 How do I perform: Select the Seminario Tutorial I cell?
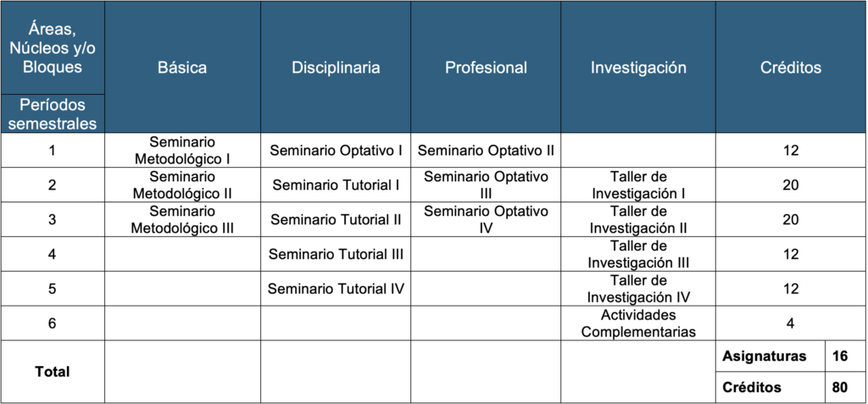click(336, 185)
